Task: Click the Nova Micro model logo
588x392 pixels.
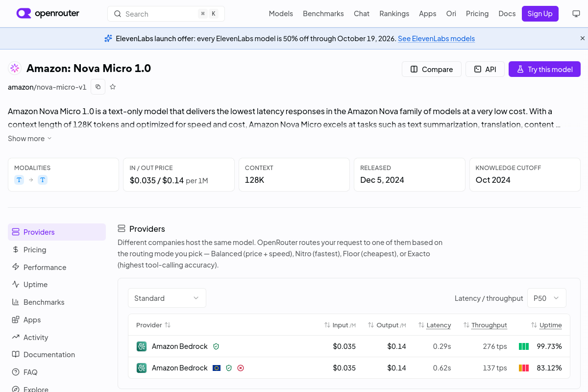Action: (x=15, y=69)
